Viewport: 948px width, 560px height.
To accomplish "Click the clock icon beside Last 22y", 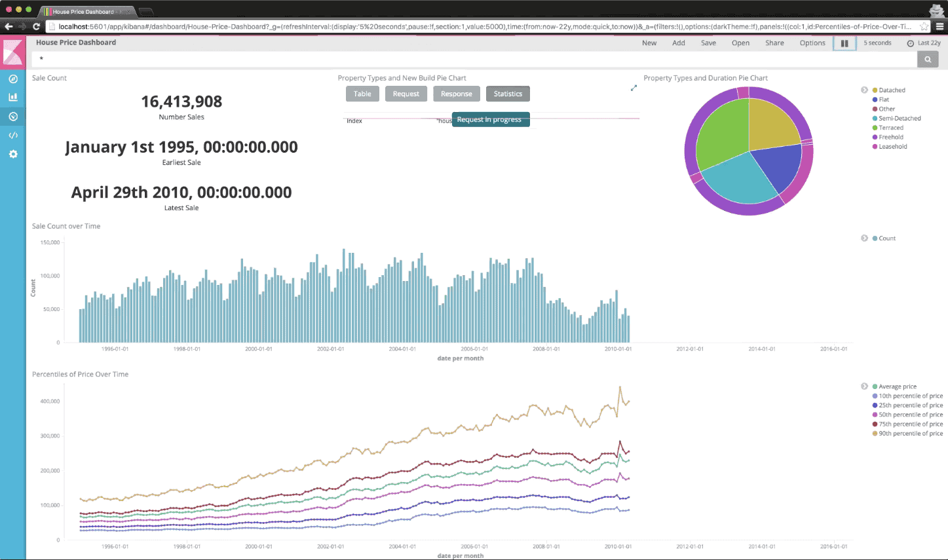I will [911, 43].
